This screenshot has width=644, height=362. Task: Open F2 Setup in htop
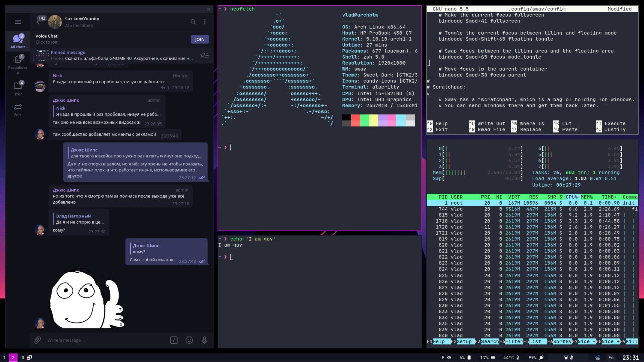point(463,341)
